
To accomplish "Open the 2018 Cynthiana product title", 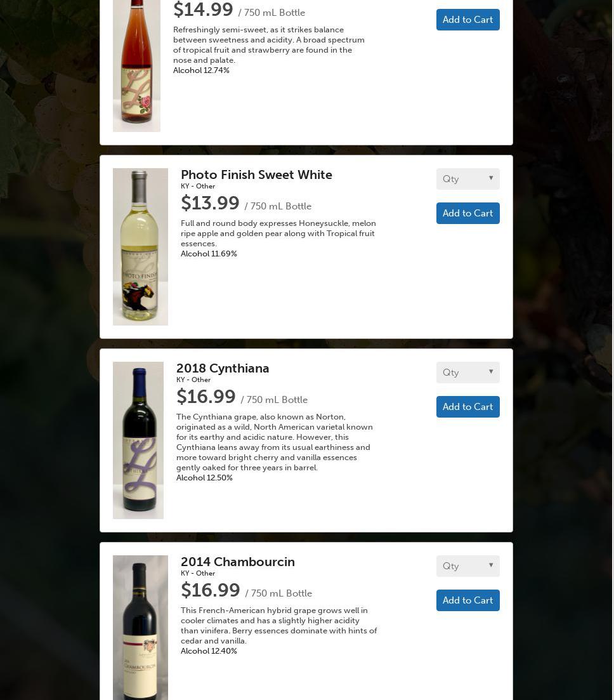I will pyautogui.click(x=223, y=368).
